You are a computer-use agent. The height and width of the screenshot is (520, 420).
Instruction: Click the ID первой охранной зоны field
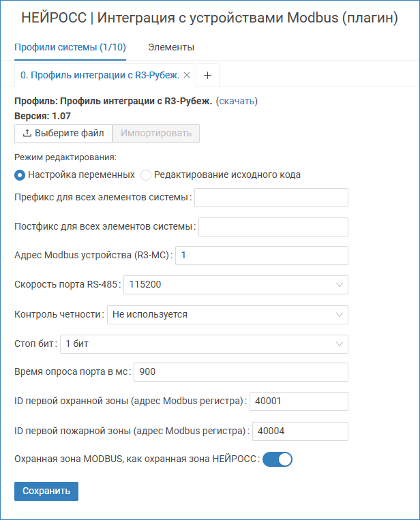pyautogui.click(x=299, y=401)
